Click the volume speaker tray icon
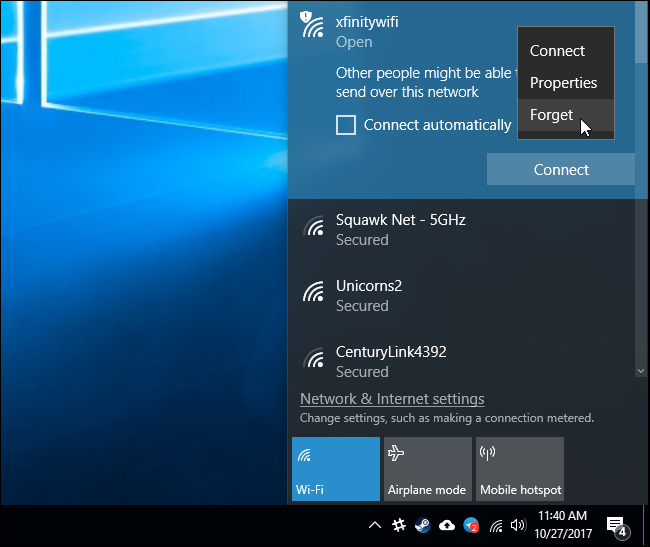Image resolution: width=650 pixels, height=547 pixels. [517, 525]
